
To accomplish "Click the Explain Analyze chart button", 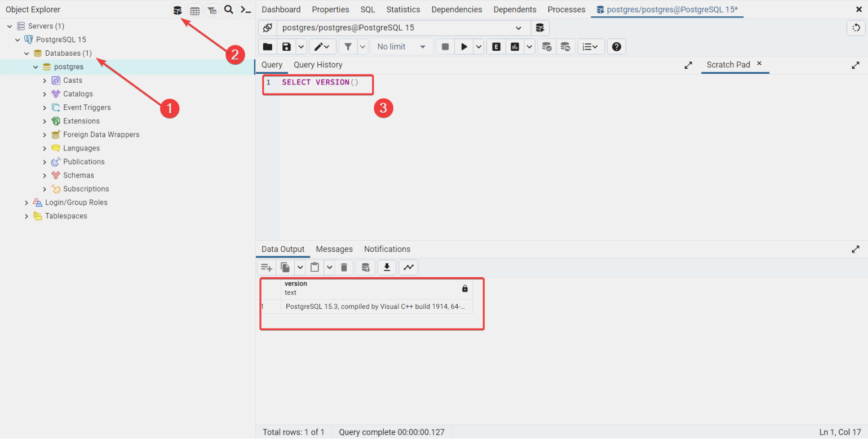I will [x=515, y=47].
